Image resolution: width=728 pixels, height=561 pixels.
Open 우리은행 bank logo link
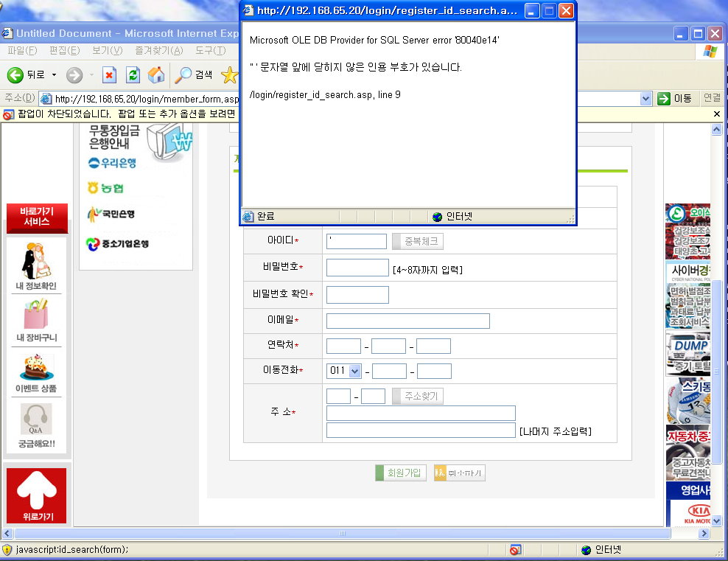click(112, 163)
